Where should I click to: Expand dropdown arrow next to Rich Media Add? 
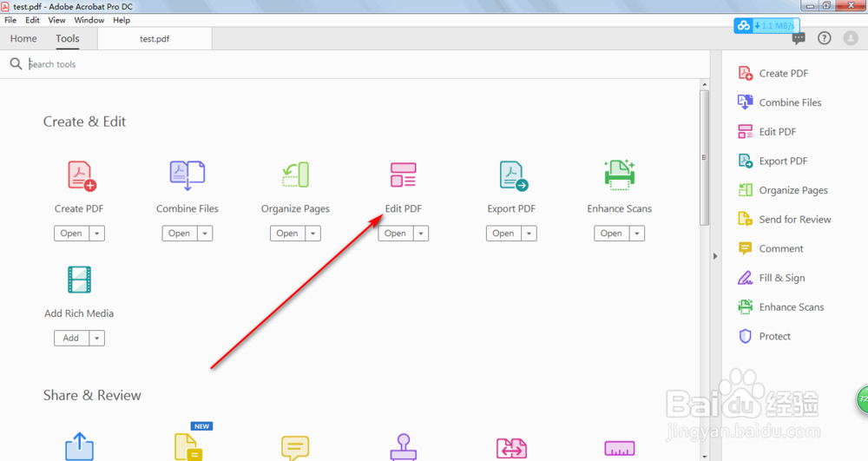pyautogui.click(x=97, y=338)
